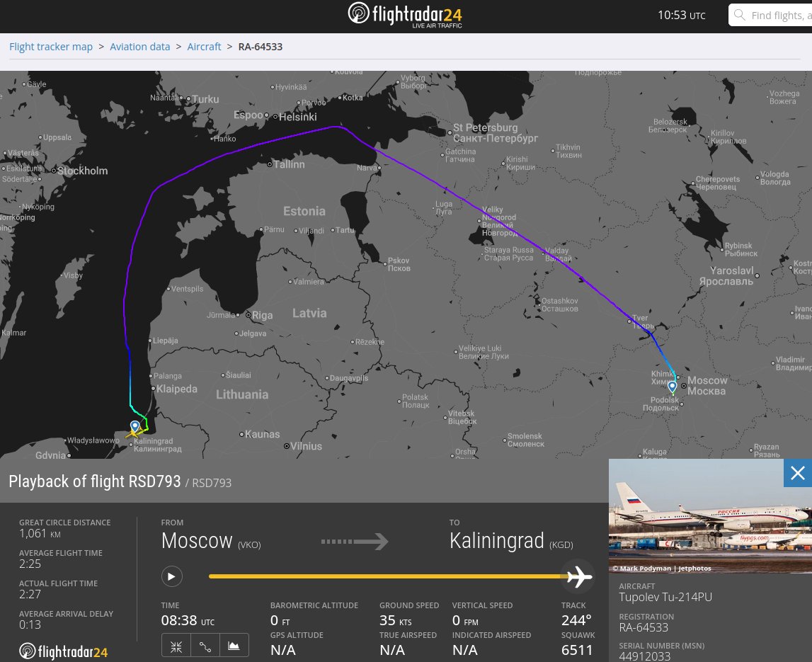Open the Aircraft breadcrumb link

204,47
